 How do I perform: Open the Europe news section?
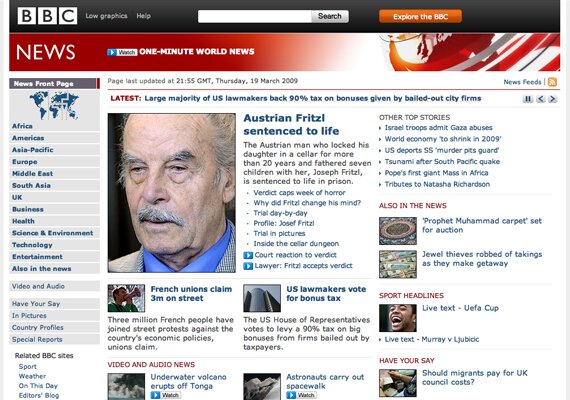(54, 162)
